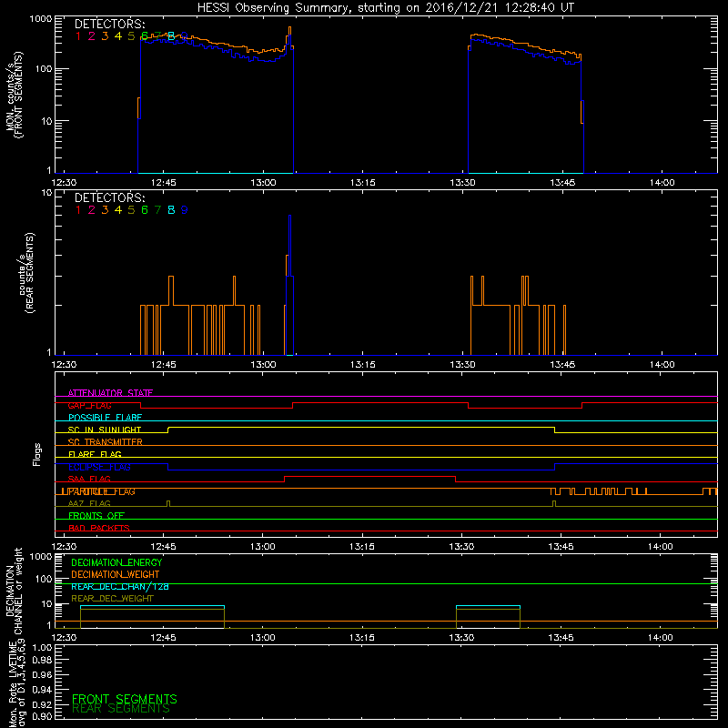This screenshot has height=728, width=728.
Task: Click the PARTICLE_FLAG label
Action: tap(101, 491)
